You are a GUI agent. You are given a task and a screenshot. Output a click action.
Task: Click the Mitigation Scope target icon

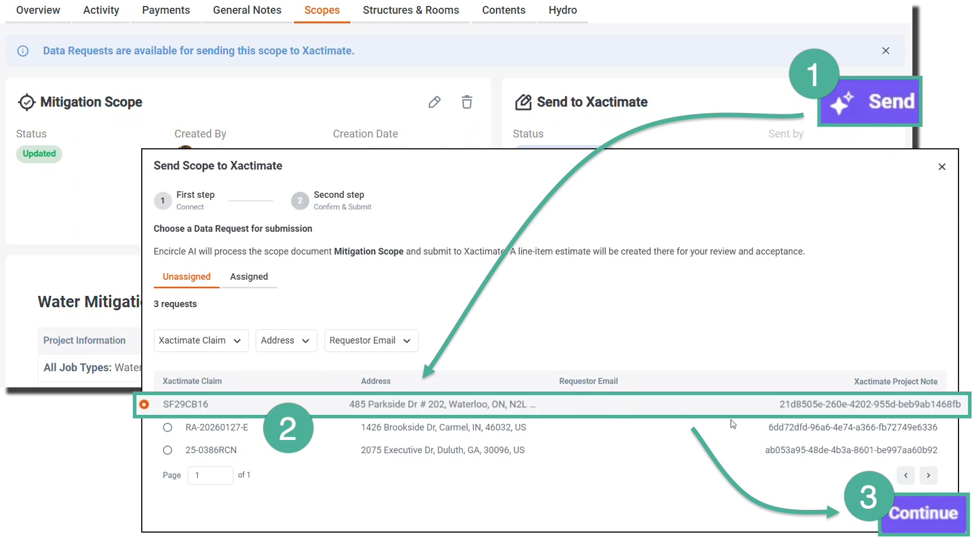click(x=26, y=102)
